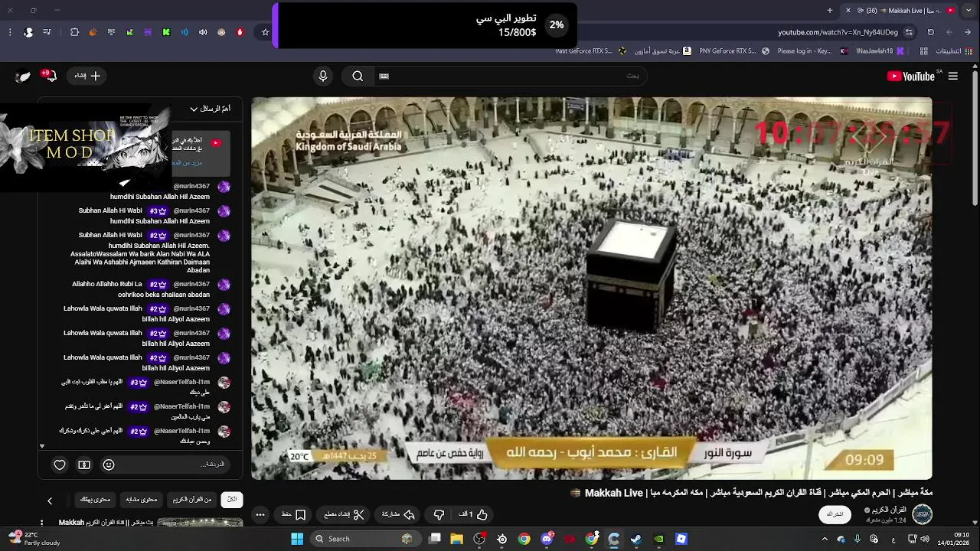The height and width of the screenshot is (551, 980).
Task: Click the green K extension icon
Action: tap(166, 32)
